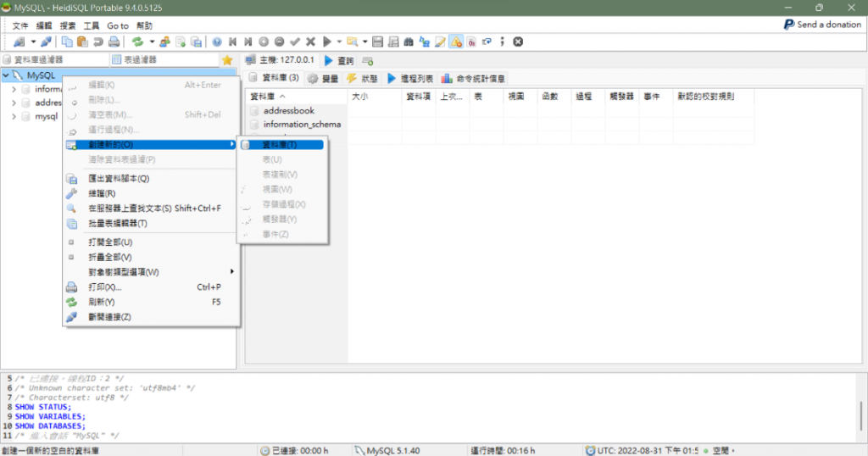Open the 對象樹類型選項(W) submenu
Screen dimensions: 868x456
coord(151,272)
